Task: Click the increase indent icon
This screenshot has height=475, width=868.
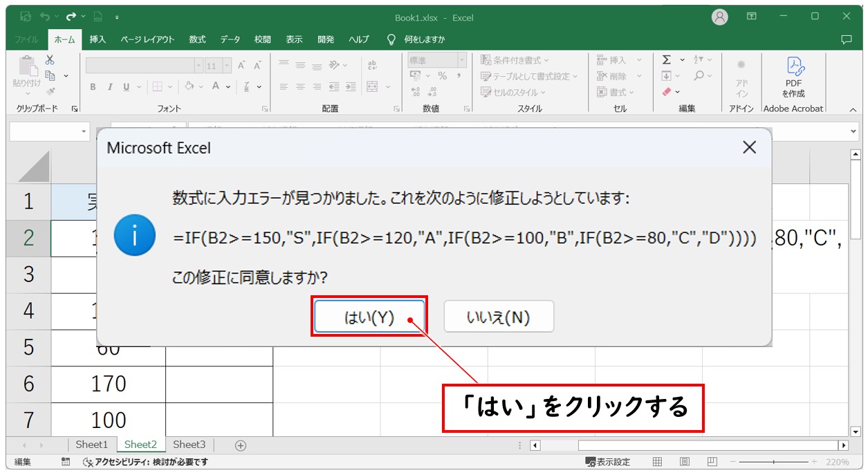Action: pyautogui.click(x=351, y=87)
